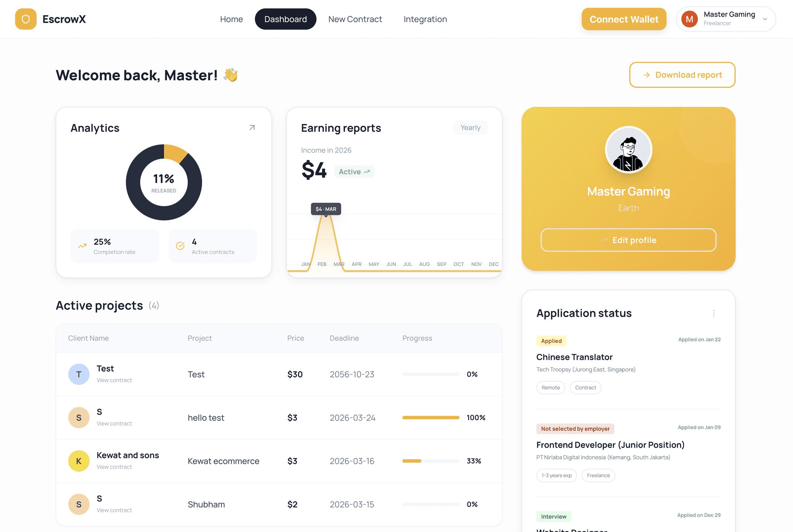793x532 pixels.
Task: Switch to the Home nav item
Action: point(231,19)
